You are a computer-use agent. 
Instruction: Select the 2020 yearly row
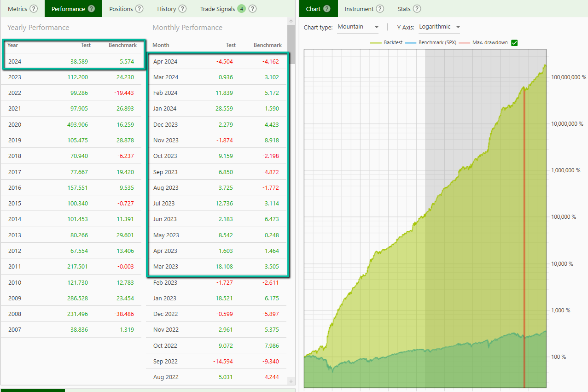click(71, 124)
